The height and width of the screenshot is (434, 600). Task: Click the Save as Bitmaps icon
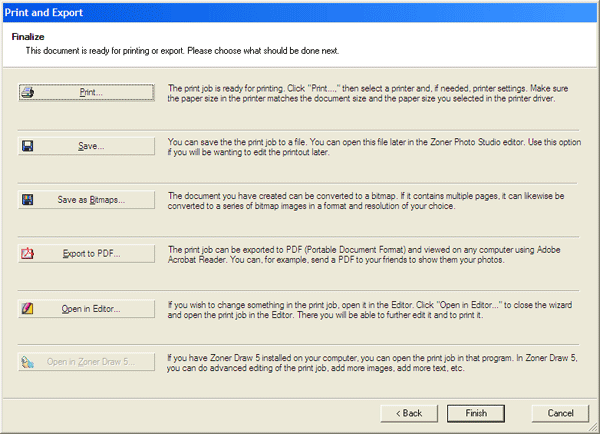[x=27, y=200]
